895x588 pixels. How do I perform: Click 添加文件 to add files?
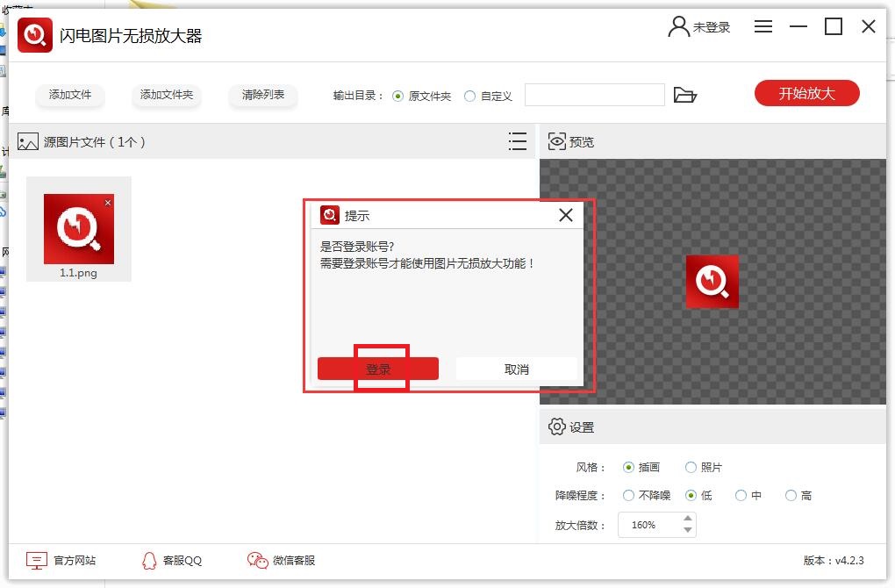(69, 93)
